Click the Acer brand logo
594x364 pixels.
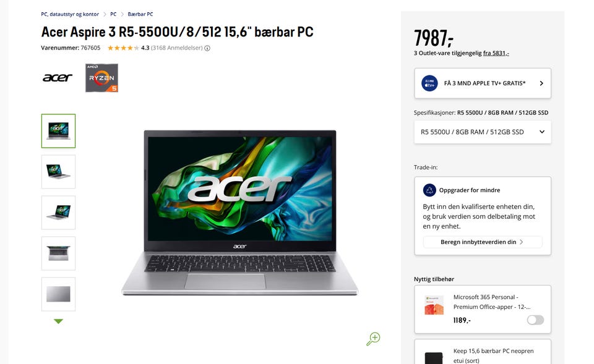57,78
